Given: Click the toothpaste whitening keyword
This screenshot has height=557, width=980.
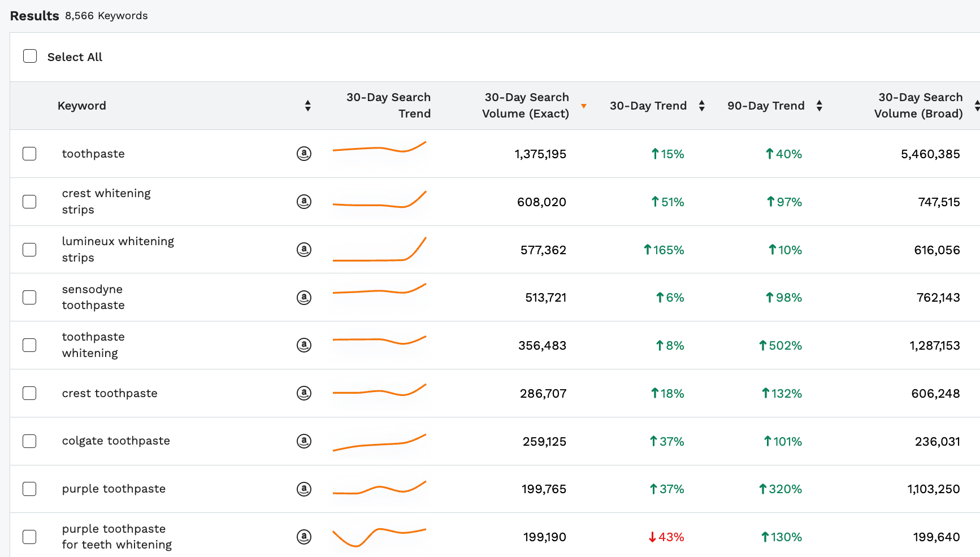Looking at the screenshot, I should pyautogui.click(x=93, y=345).
